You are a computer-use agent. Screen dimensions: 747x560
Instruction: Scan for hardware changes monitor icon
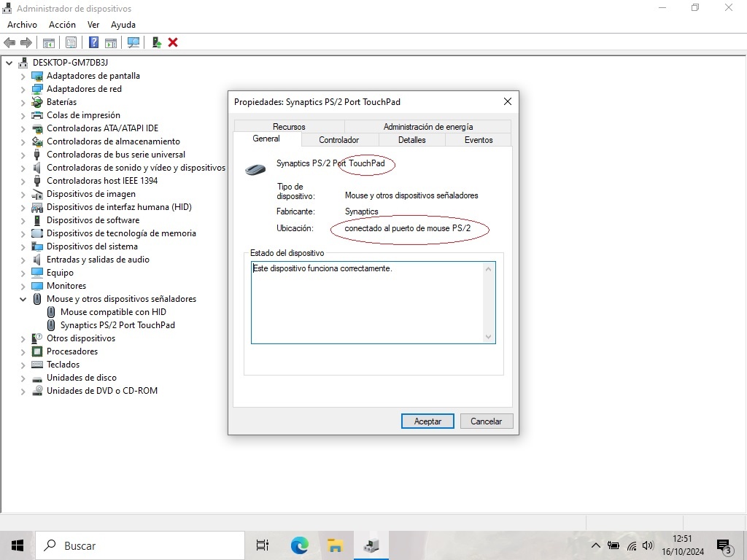tap(133, 43)
